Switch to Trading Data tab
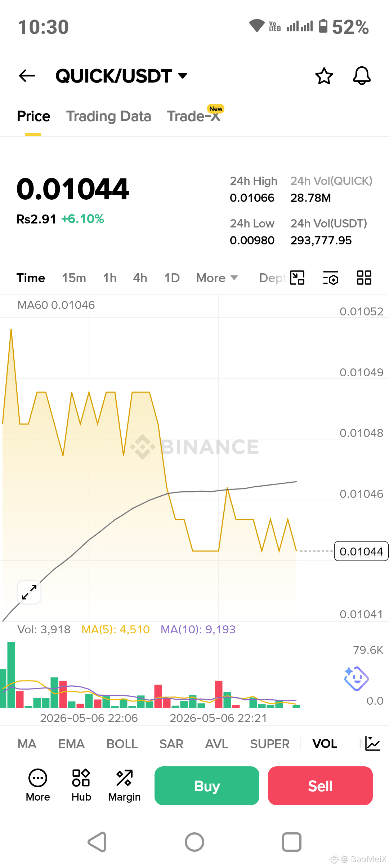This screenshot has height=868, width=389. (x=108, y=116)
